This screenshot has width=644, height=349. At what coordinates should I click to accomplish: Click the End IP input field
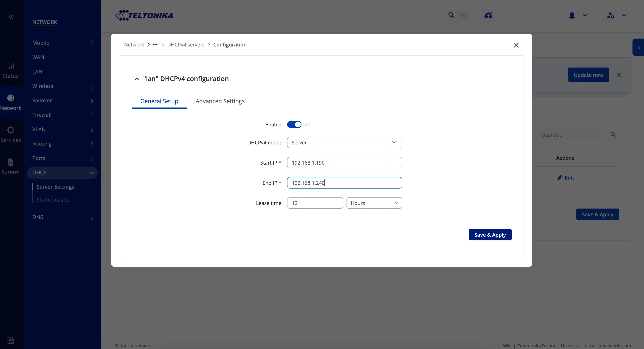click(344, 183)
